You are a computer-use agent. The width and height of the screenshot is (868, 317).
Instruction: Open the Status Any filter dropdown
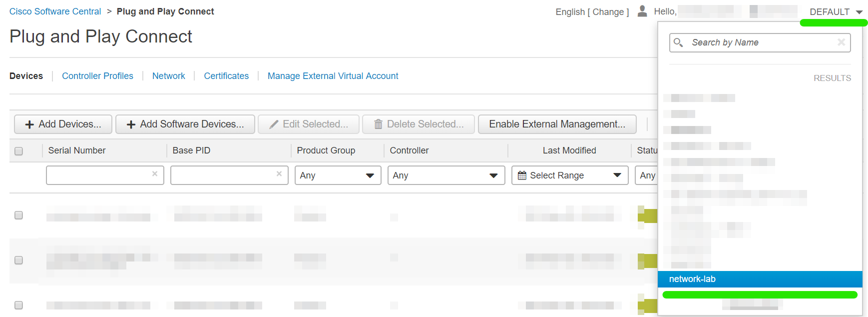tap(646, 175)
